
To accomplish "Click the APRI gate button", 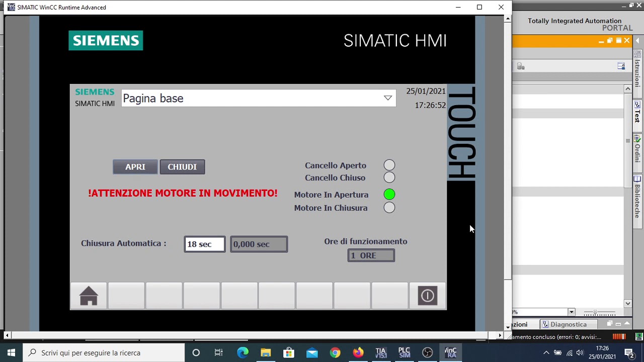I will (x=135, y=167).
